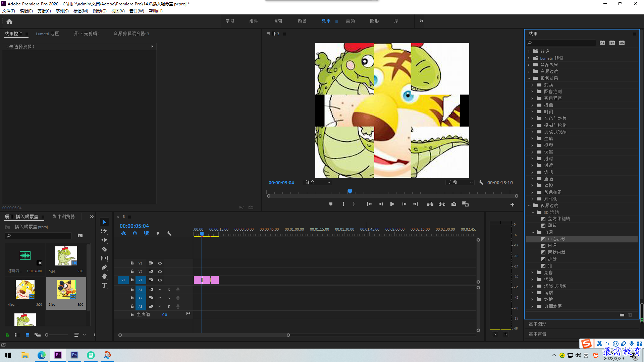This screenshot has width=644, height=362.
Task: Mute audio track A1
Action: click(x=160, y=290)
